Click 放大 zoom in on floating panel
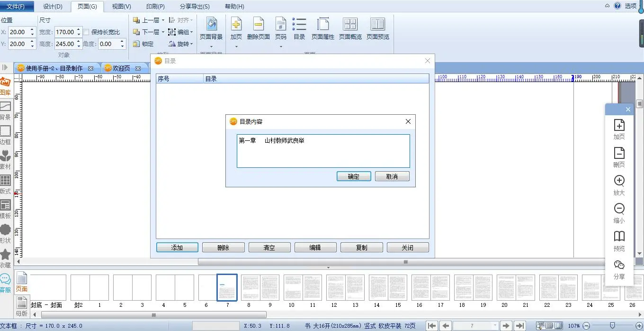 tap(619, 185)
